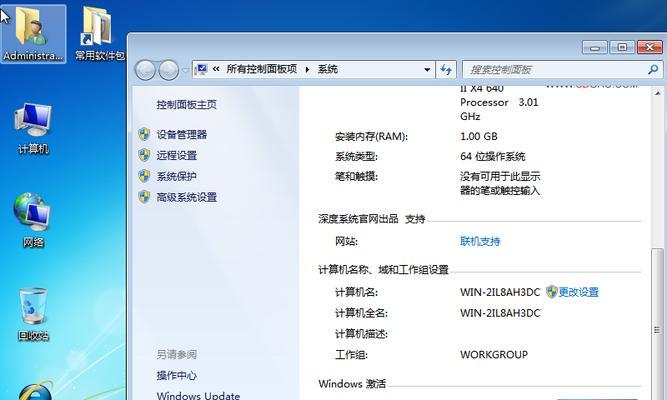Click computer name value beside 计算机全名
667x400 pixels.
(x=500, y=313)
